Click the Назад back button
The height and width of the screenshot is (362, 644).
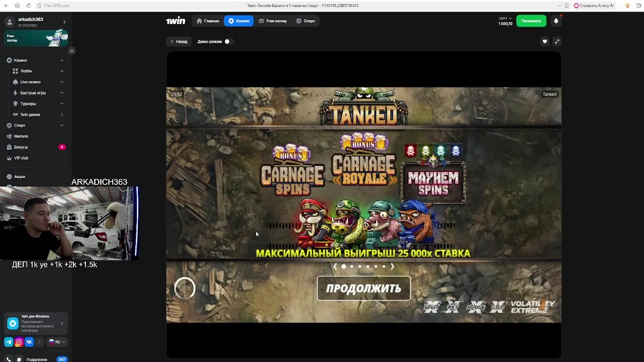point(179,42)
